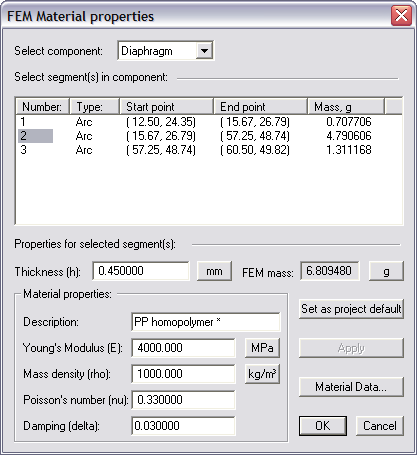Sort by Mass, g column header
The height and width of the screenshot is (455, 417).
pos(346,107)
